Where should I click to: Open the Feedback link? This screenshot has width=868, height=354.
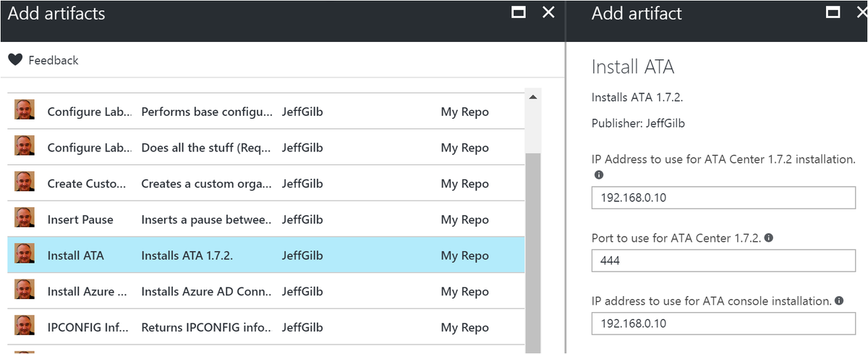pyautogui.click(x=53, y=61)
